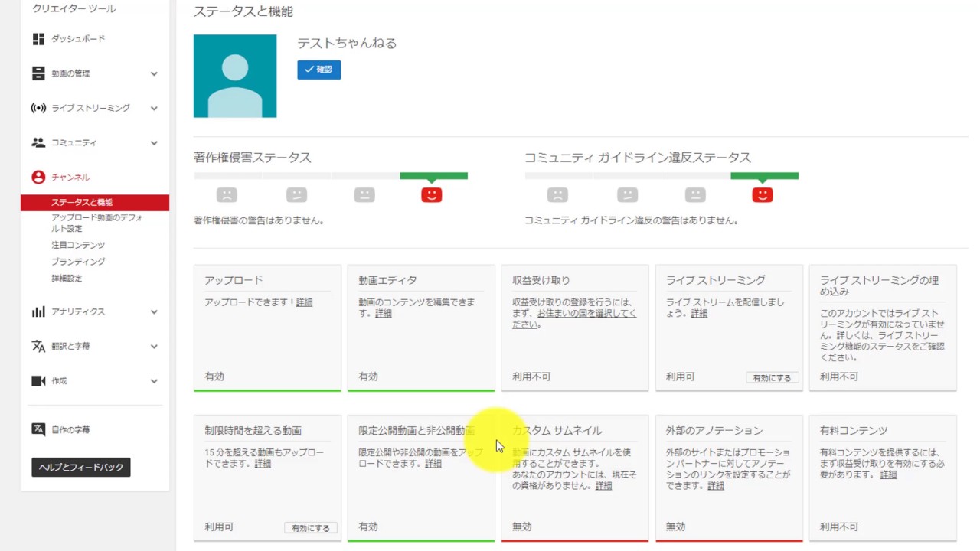Open 詳細 link in 限定公開動画と非公開動画 card
This screenshot has width=980, height=551.
coord(433,464)
